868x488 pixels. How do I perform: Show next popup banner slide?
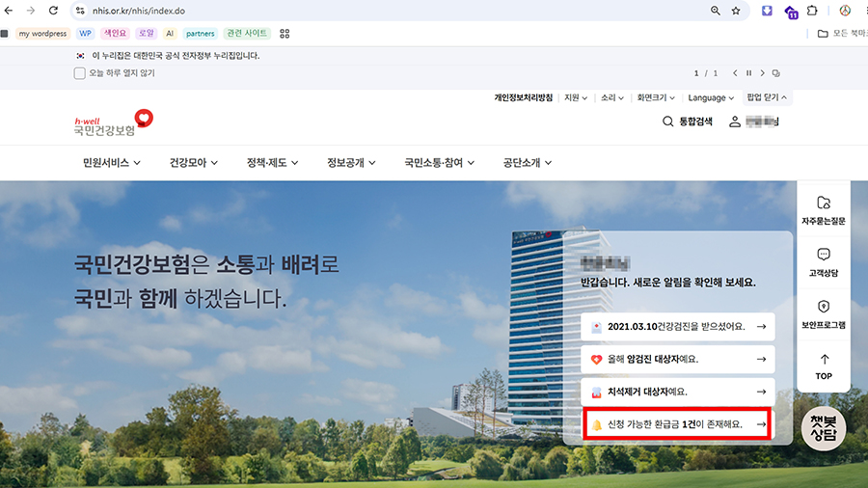pos(762,73)
